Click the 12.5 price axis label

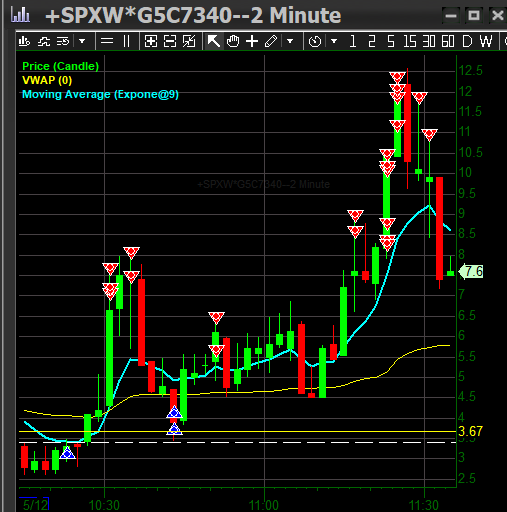tap(470, 71)
